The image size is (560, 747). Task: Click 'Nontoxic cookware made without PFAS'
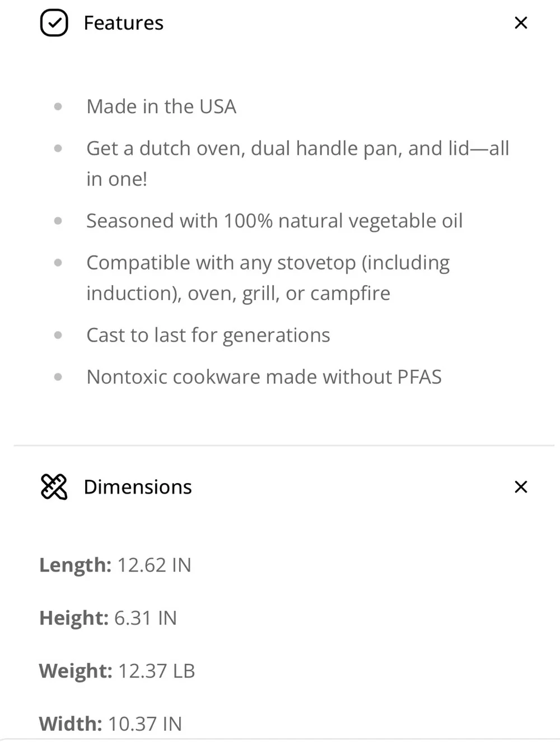[x=264, y=377]
